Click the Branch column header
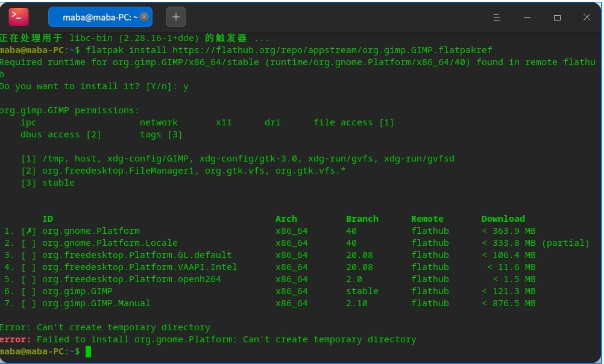Image resolution: width=604 pixels, height=364 pixels. [362, 219]
